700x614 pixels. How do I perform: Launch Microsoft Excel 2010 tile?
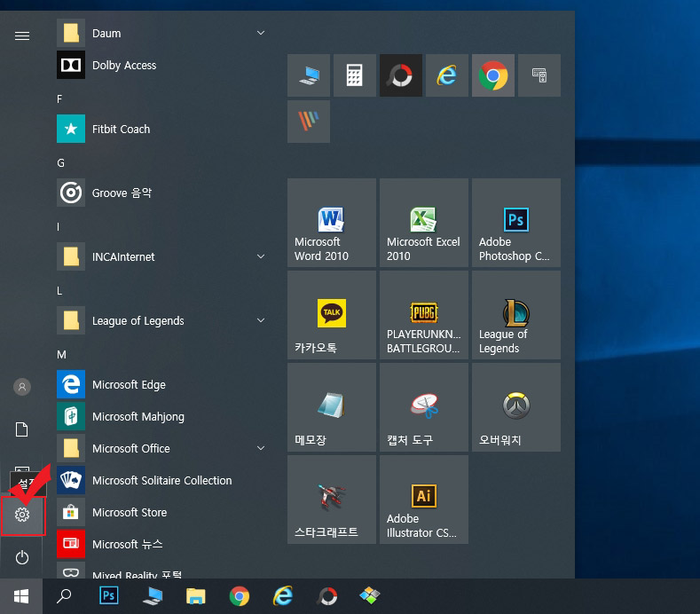[x=424, y=223]
